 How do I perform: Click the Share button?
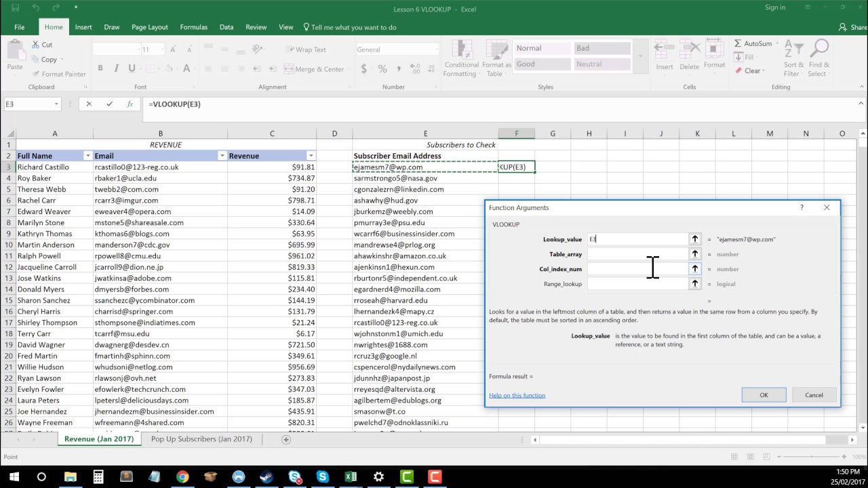coord(852,27)
